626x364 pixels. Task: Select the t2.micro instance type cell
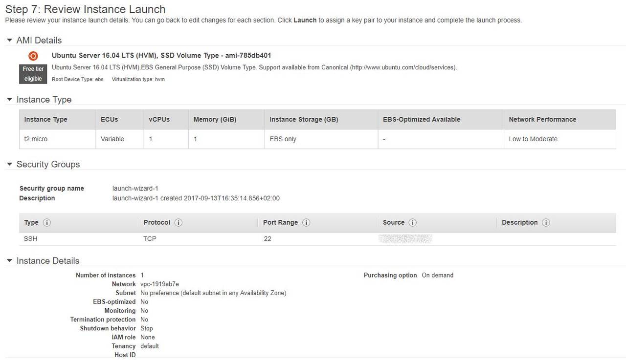click(36, 139)
